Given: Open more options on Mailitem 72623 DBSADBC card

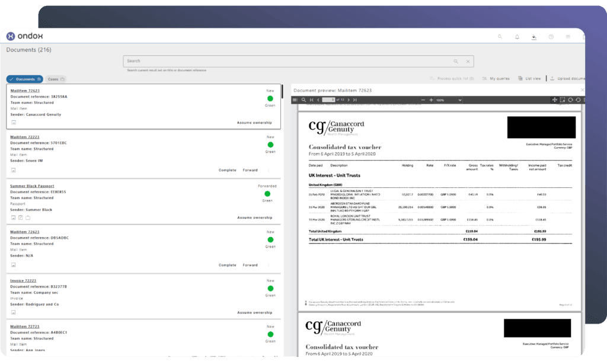Looking at the screenshot, I should click(269, 265).
